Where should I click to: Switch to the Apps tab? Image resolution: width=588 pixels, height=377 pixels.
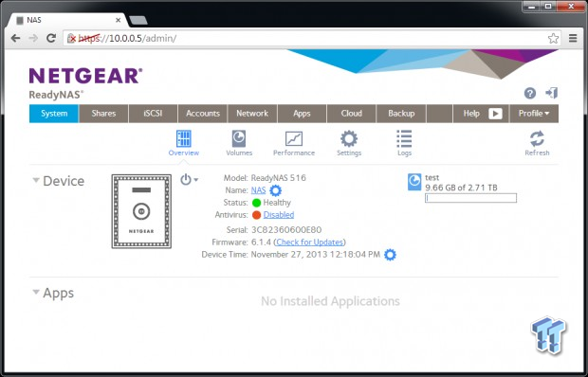tap(302, 114)
